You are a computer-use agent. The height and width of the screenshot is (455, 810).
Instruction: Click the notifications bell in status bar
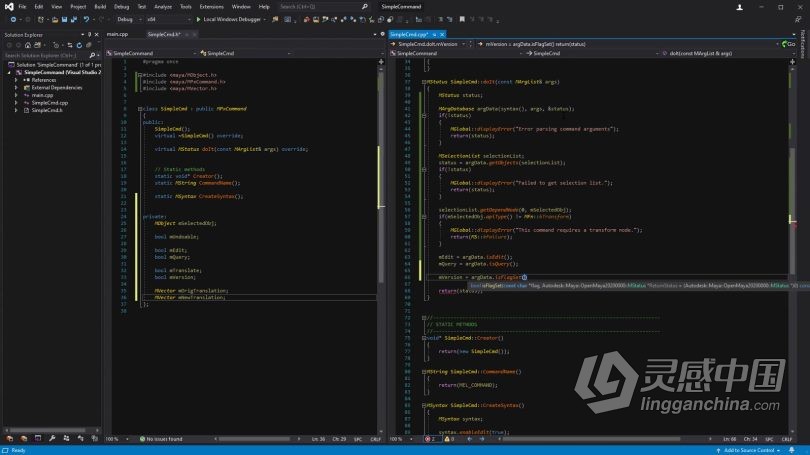click(792, 450)
